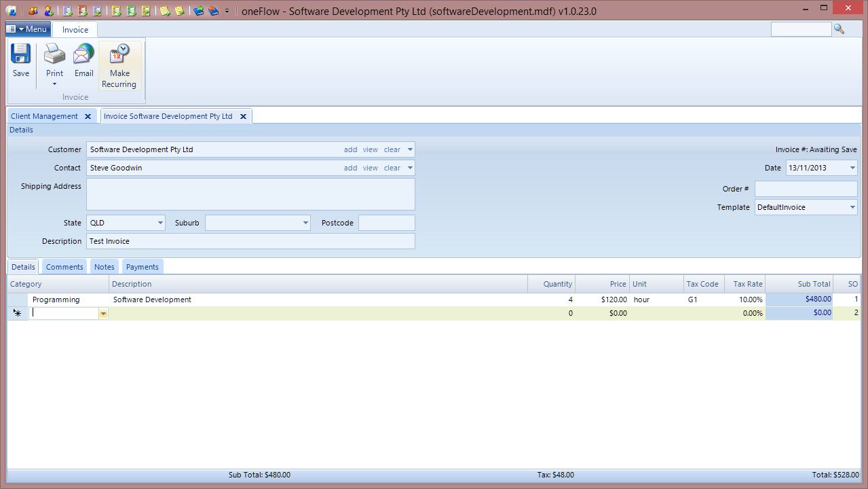Open the Template dropdown showing DefaultInvoice
Image resolution: width=868 pixels, height=489 pixels.
pyautogui.click(x=852, y=207)
